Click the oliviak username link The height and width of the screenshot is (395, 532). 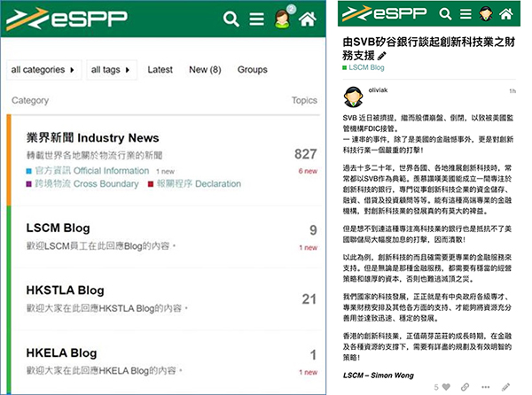378,90
